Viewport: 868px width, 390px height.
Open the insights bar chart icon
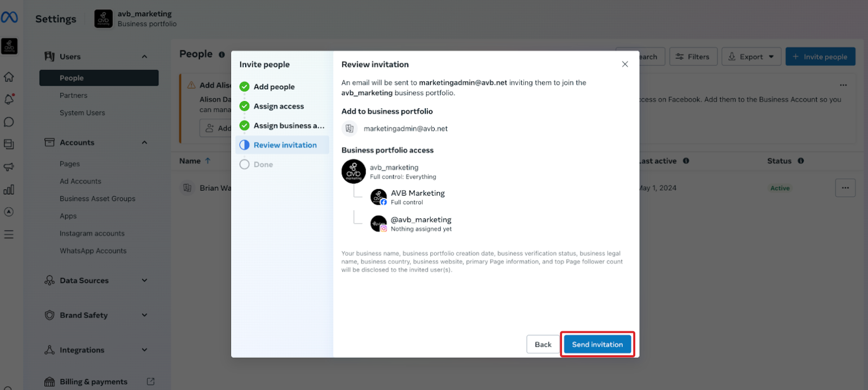[x=9, y=190]
